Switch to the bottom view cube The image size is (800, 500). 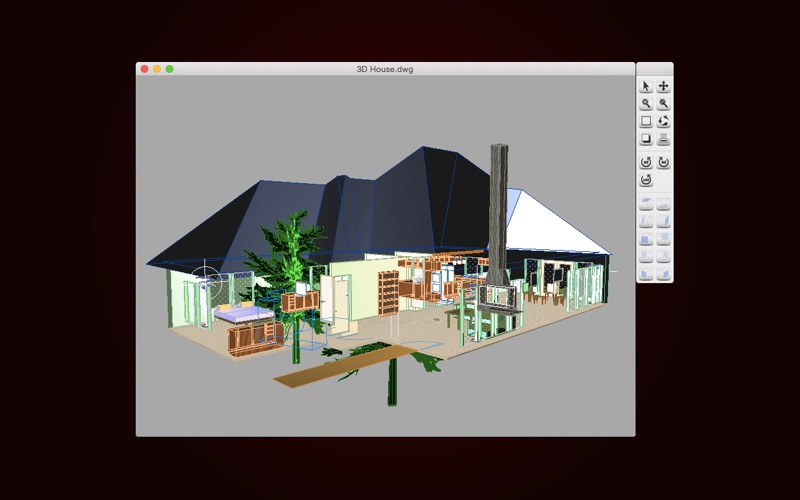[663, 204]
